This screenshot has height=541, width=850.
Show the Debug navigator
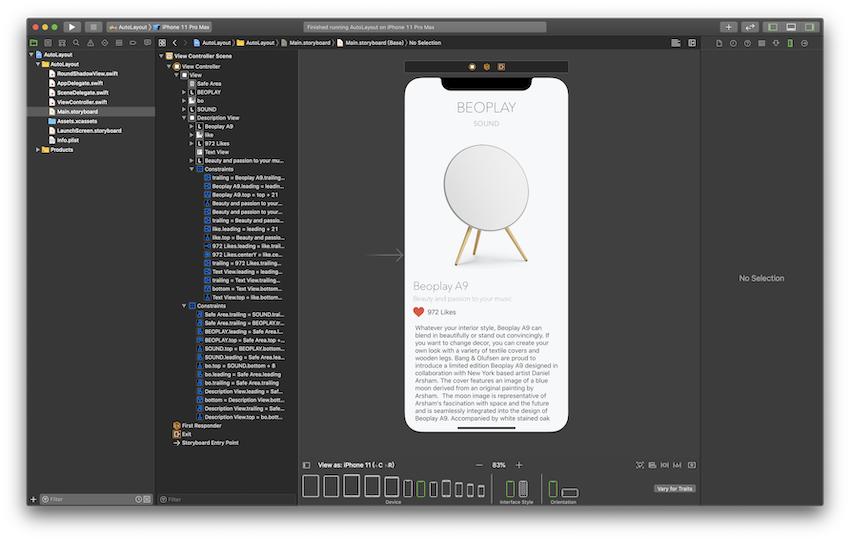pyautogui.click(x=119, y=43)
